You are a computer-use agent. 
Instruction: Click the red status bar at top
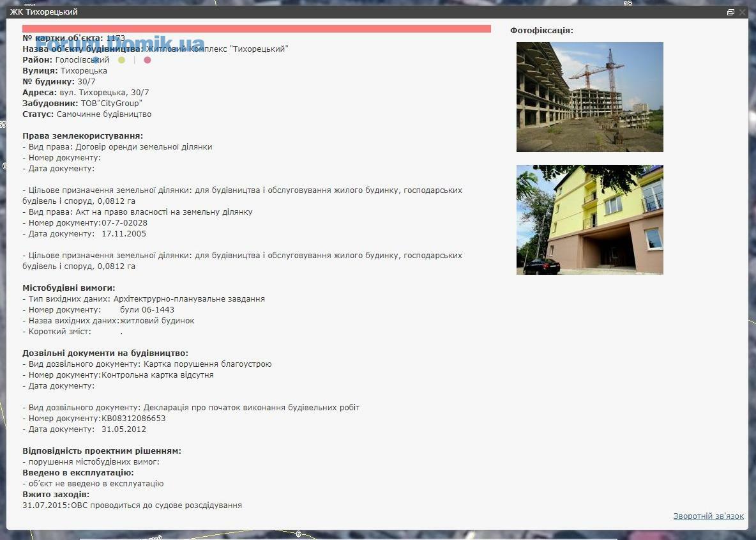(x=257, y=29)
